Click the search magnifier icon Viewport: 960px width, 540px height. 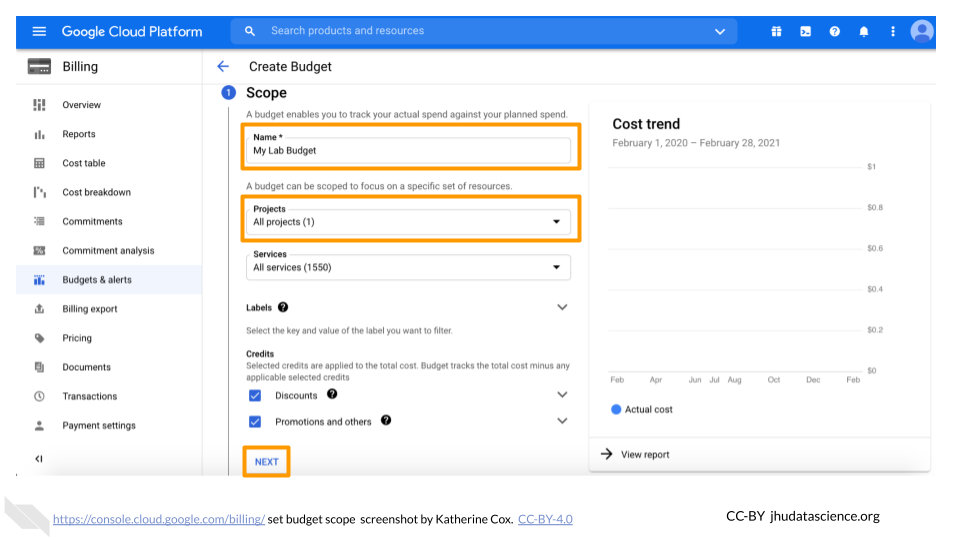[250, 31]
